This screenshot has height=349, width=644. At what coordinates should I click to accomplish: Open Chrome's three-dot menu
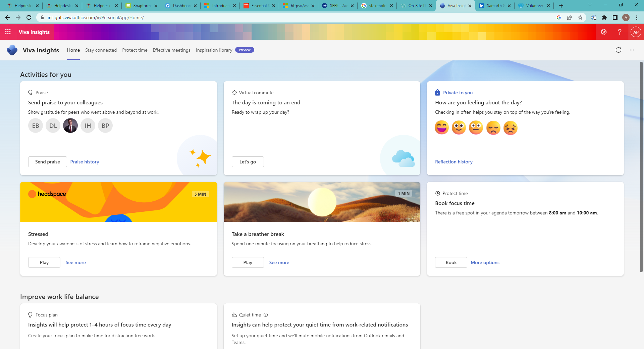click(x=637, y=17)
